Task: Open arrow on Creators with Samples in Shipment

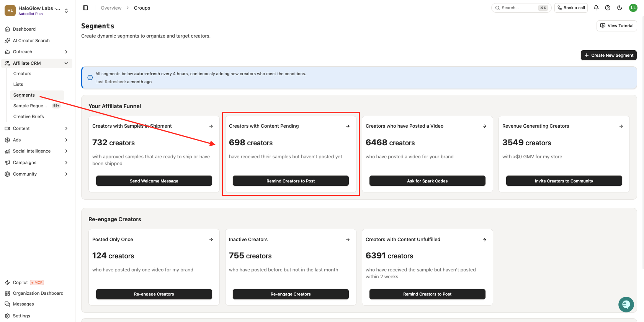Action: point(211,126)
